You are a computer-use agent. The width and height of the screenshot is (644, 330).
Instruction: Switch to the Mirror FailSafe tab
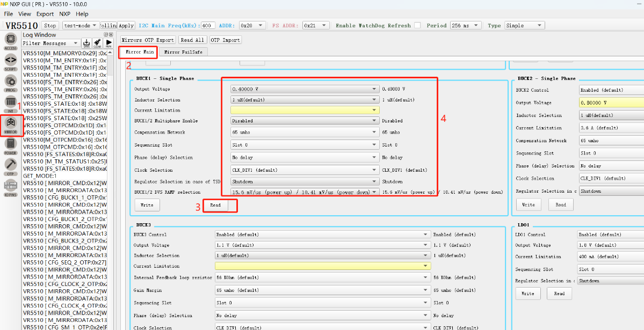[183, 52]
